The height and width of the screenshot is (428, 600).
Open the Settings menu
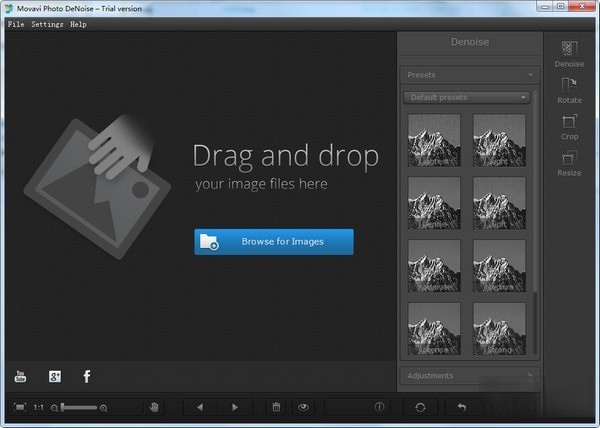coord(47,24)
